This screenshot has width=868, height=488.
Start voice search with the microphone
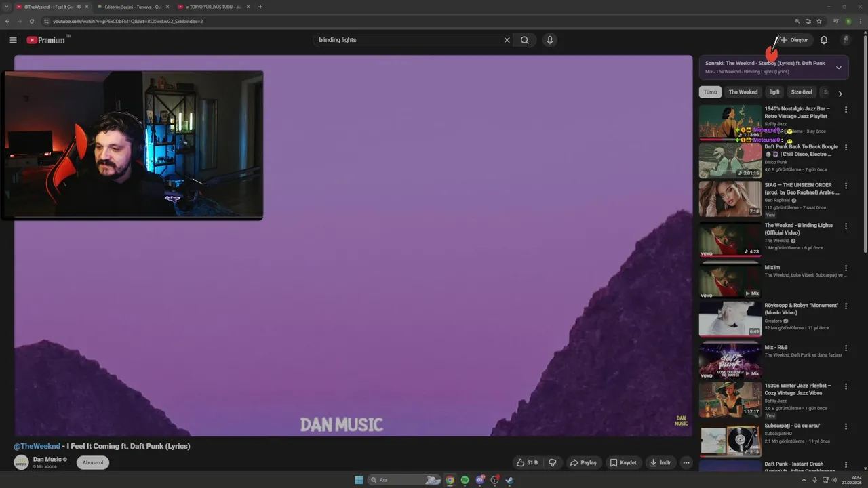[550, 40]
